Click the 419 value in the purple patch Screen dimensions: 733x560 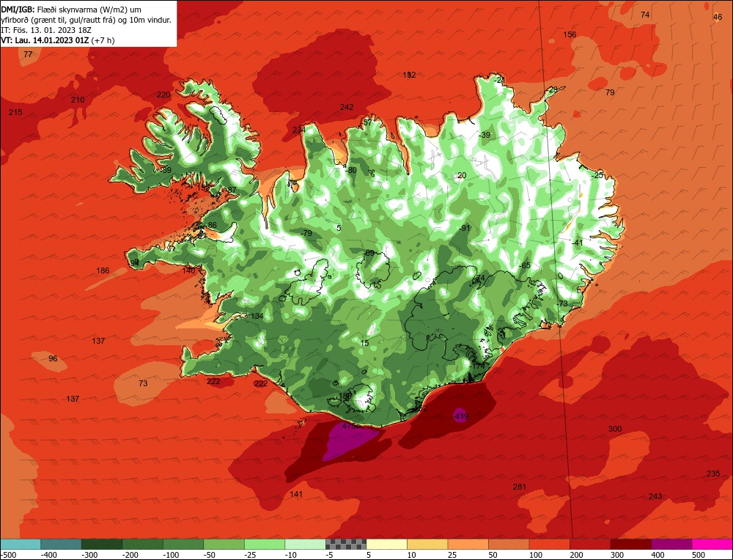coord(461,416)
